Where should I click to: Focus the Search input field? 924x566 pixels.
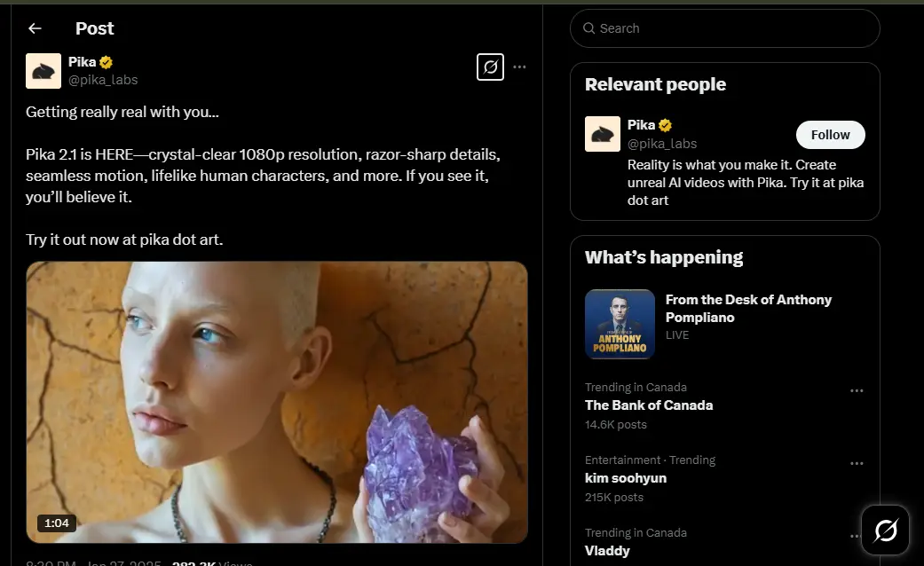725,28
